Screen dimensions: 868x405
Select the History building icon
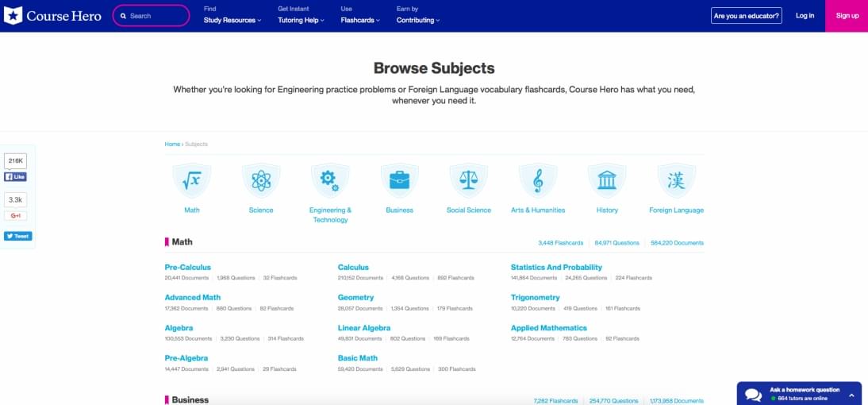[x=607, y=180]
